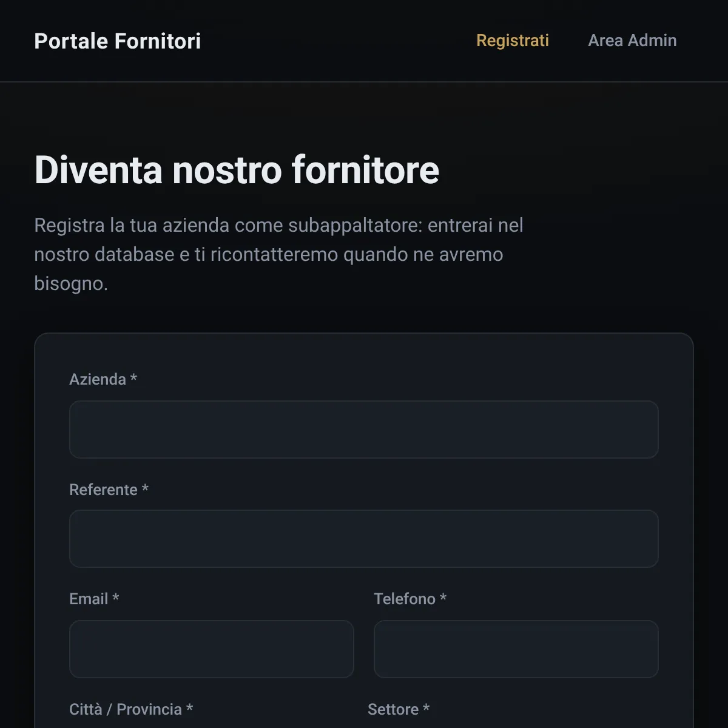Click into the Telefono input box
The width and height of the screenshot is (728, 728).
(516, 649)
